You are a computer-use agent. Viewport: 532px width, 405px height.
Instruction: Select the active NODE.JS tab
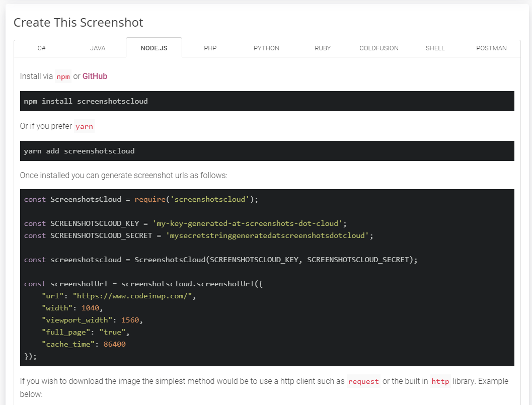point(154,47)
